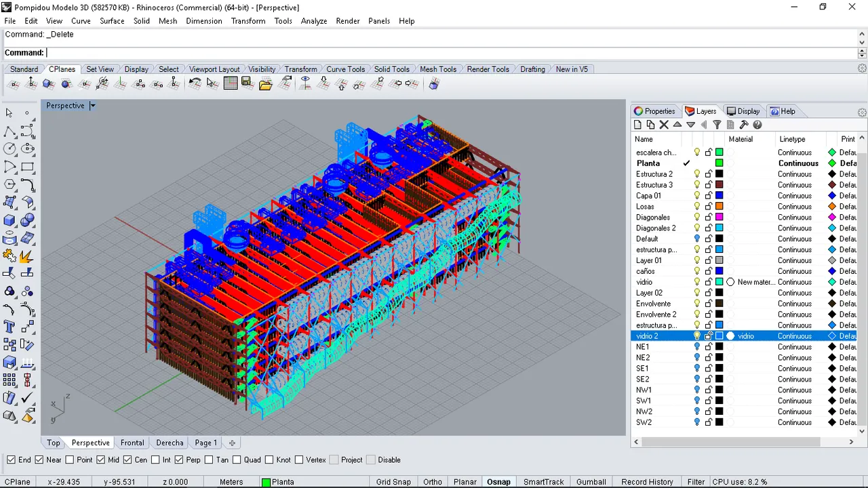
Task: Toggle the Near osnap checkbox
Action: pos(39,460)
